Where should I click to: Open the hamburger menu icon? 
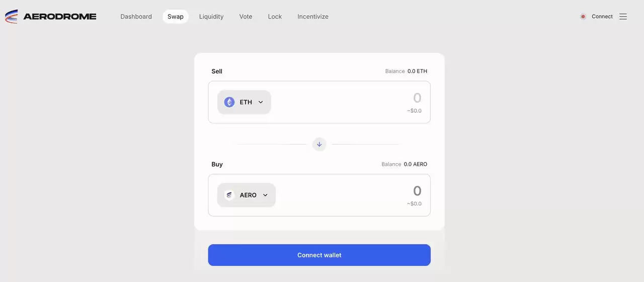coord(623,17)
